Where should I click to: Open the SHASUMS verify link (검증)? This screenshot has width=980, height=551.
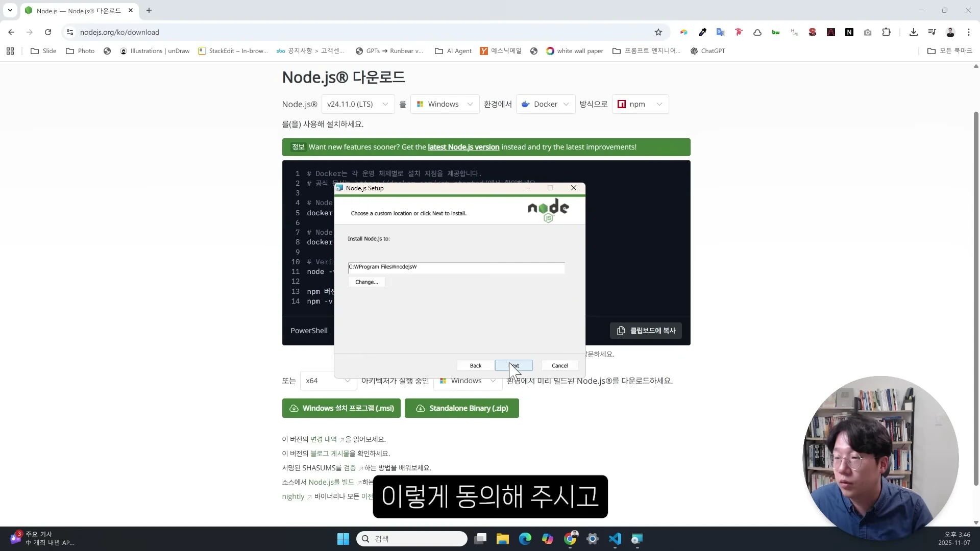coord(353,468)
